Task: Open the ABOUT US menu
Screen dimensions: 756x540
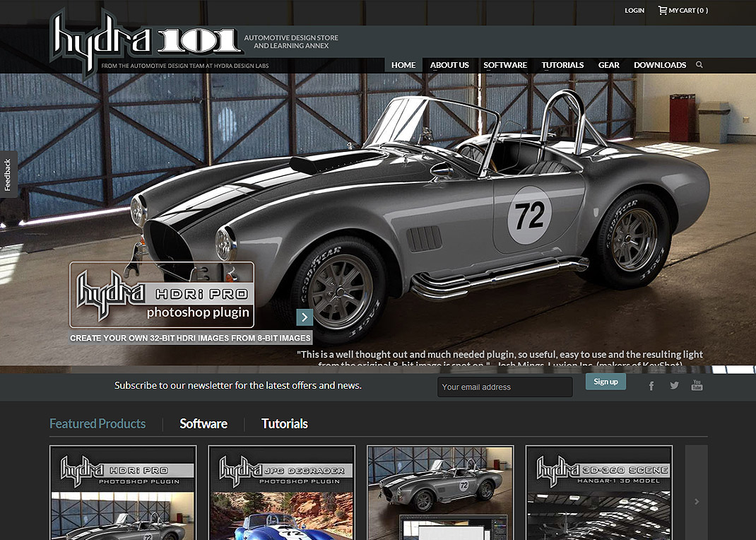Action: 449,65
